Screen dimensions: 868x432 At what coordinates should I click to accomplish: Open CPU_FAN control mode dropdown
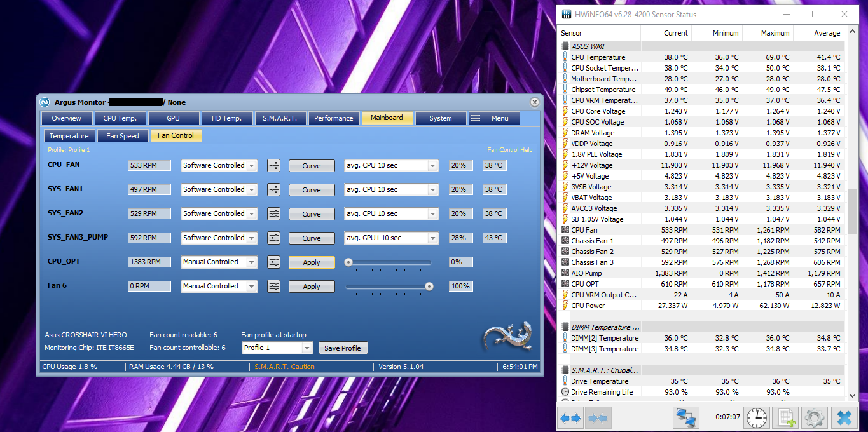219,166
